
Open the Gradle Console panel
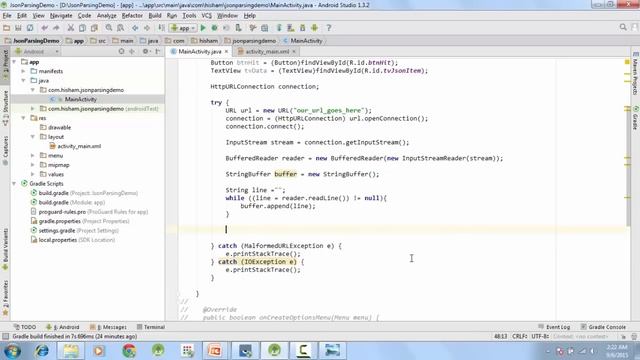603,327
